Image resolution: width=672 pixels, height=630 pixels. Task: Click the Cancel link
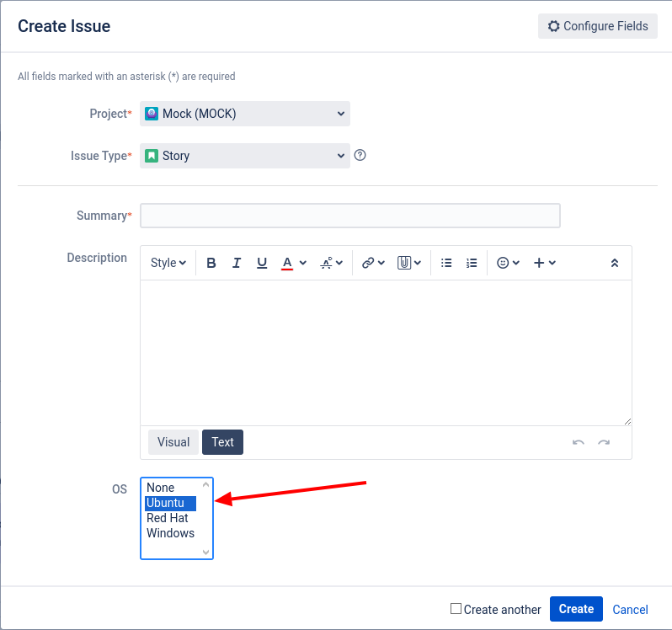pyautogui.click(x=630, y=610)
